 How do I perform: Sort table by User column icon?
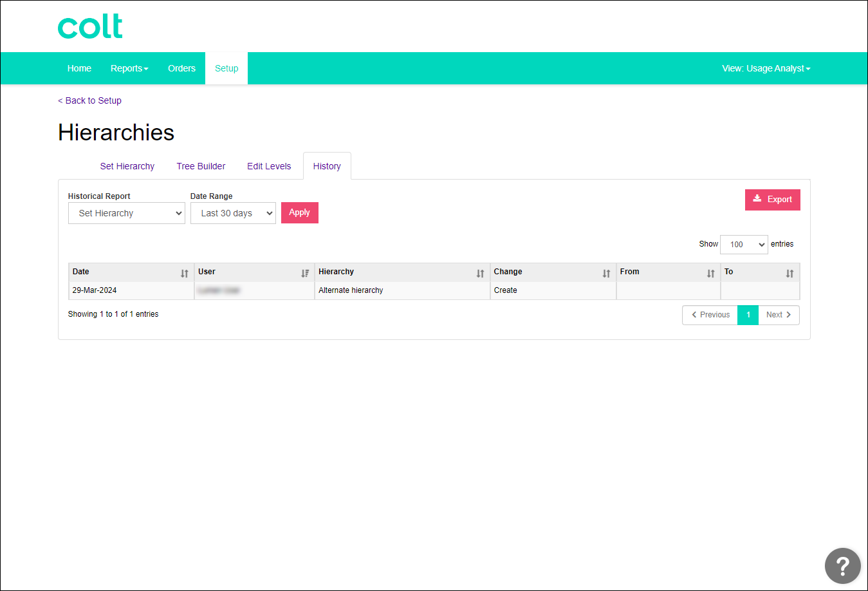(x=305, y=273)
